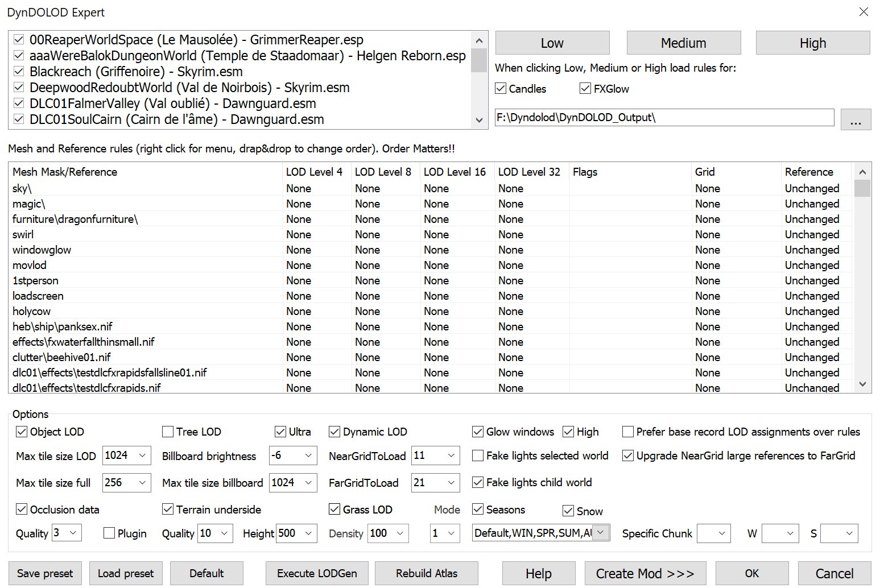Select the 1stperson rule row
The width and height of the screenshot is (880, 588).
pos(431,280)
